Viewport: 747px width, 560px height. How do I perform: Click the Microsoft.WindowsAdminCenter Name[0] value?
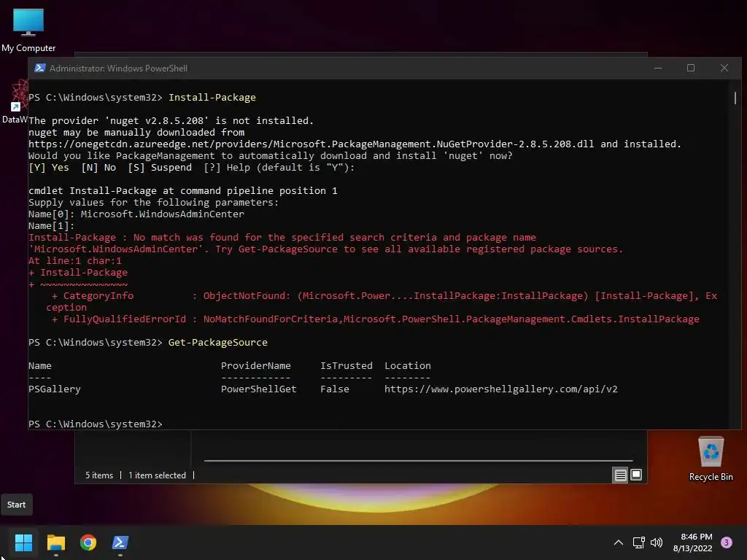pyautogui.click(x=162, y=214)
